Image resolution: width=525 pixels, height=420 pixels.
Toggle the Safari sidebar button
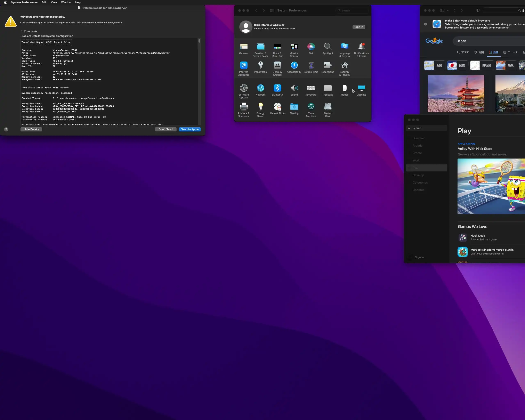442,10
